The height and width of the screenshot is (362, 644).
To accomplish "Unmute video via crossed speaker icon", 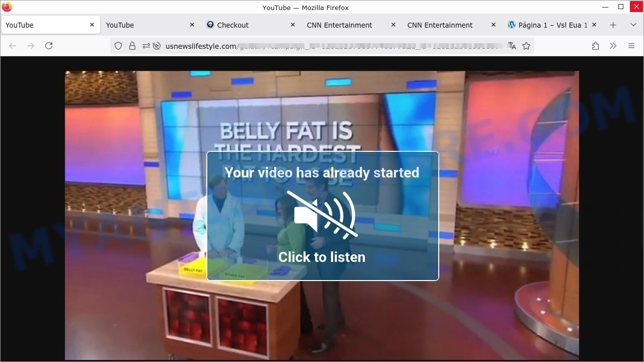I will coord(322,215).
